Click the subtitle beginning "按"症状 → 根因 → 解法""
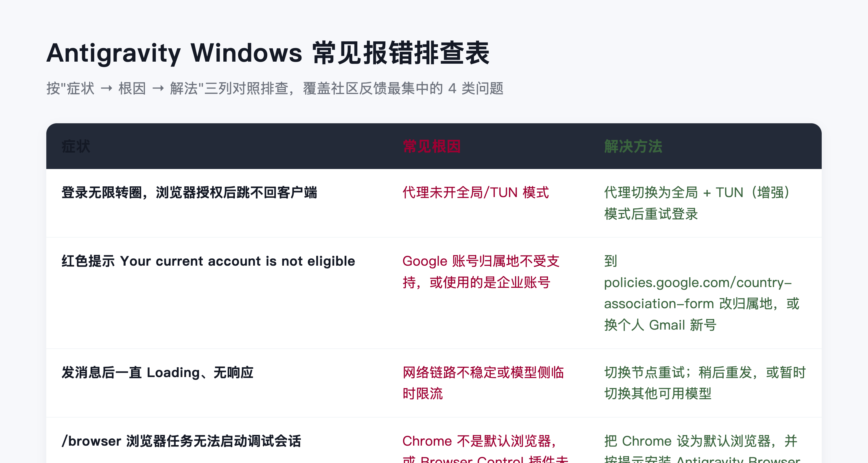This screenshot has width=868, height=463. pyautogui.click(x=275, y=89)
